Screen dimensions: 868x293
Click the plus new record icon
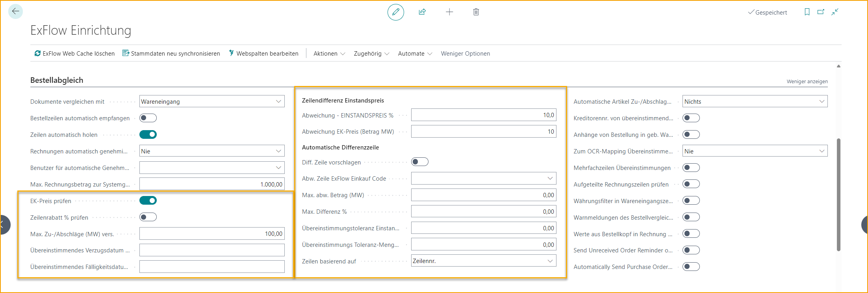point(449,12)
